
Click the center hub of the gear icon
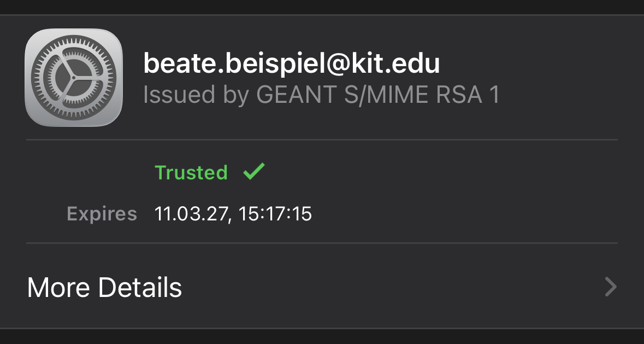point(74,78)
